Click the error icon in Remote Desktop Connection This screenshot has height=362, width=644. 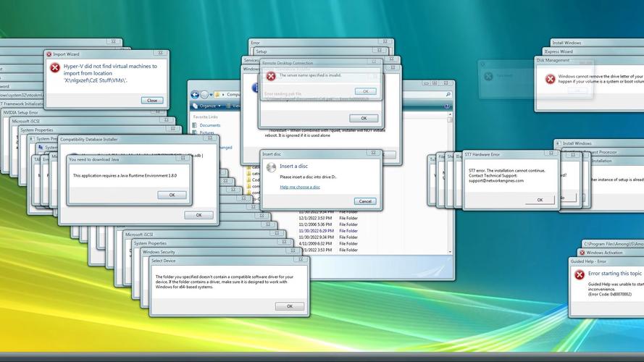pos(271,76)
